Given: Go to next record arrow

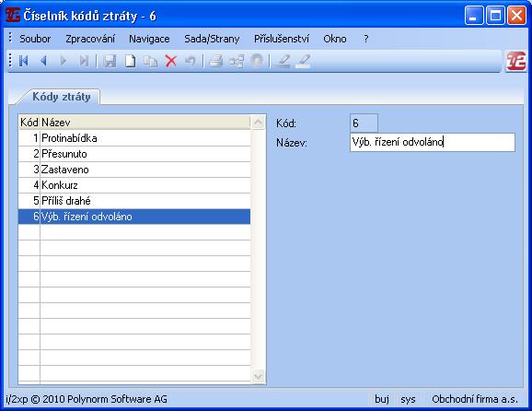Looking at the screenshot, I should click(64, 61).
